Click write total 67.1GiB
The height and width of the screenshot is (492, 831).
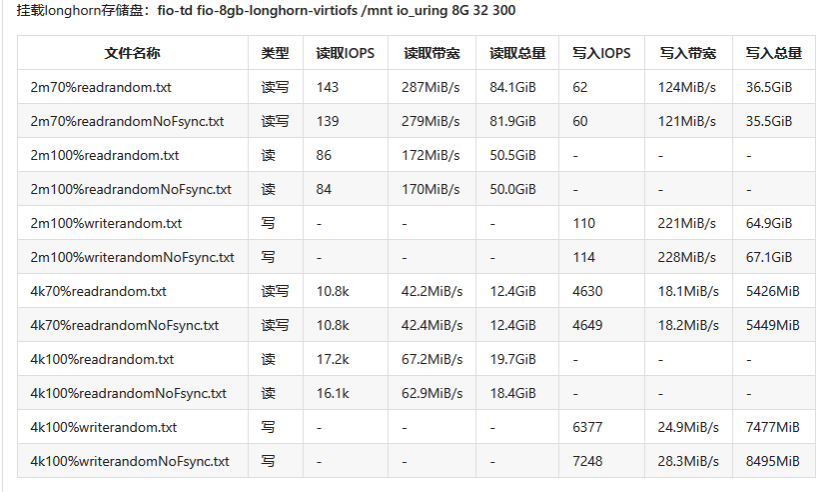click(769, 257)
